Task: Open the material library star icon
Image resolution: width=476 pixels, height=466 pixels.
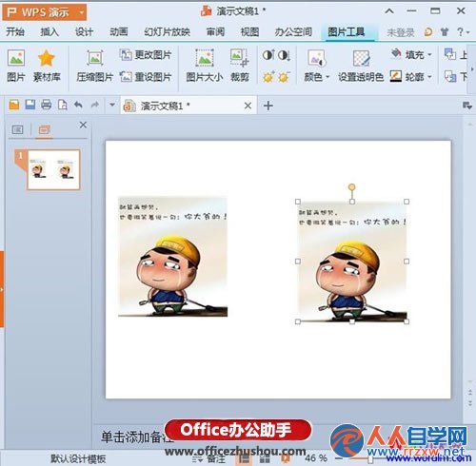Action: tap(47, 58)
